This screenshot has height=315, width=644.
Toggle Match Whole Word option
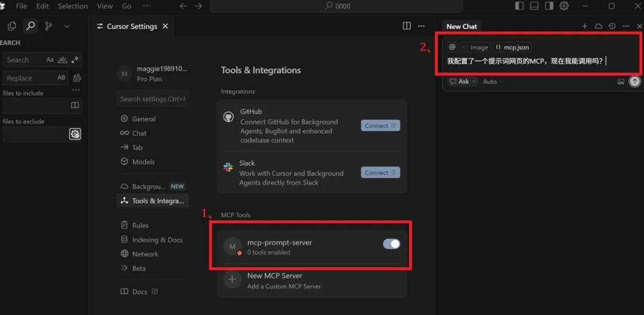pos(63,60)
